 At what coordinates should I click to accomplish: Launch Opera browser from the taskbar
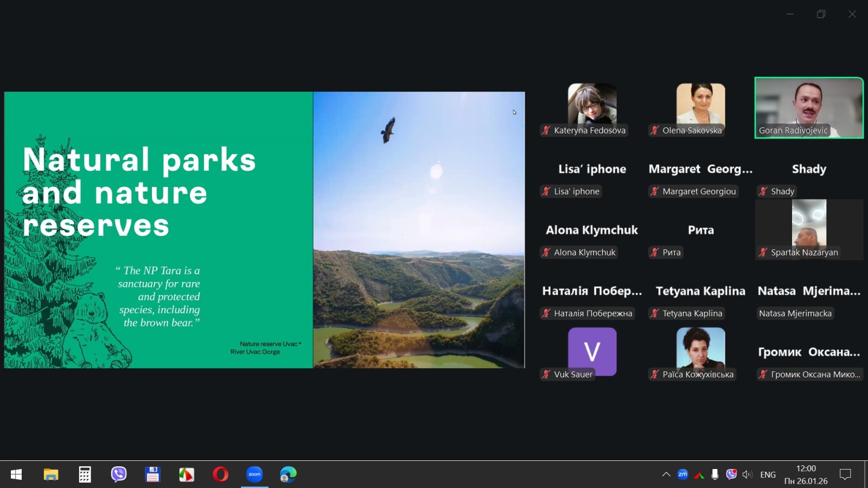(220, 474)
